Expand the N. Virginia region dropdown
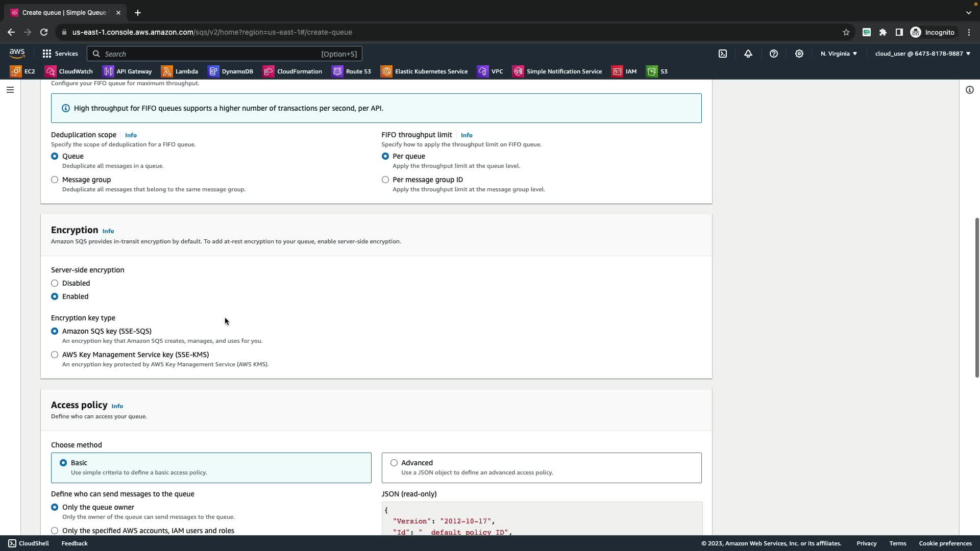980x551 pixels. [839, 54]
